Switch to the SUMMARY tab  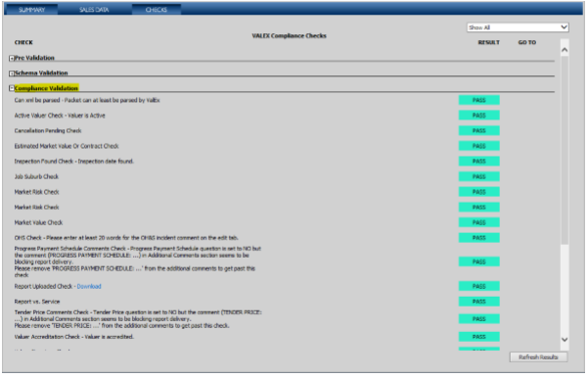click(x=31, y=10)
